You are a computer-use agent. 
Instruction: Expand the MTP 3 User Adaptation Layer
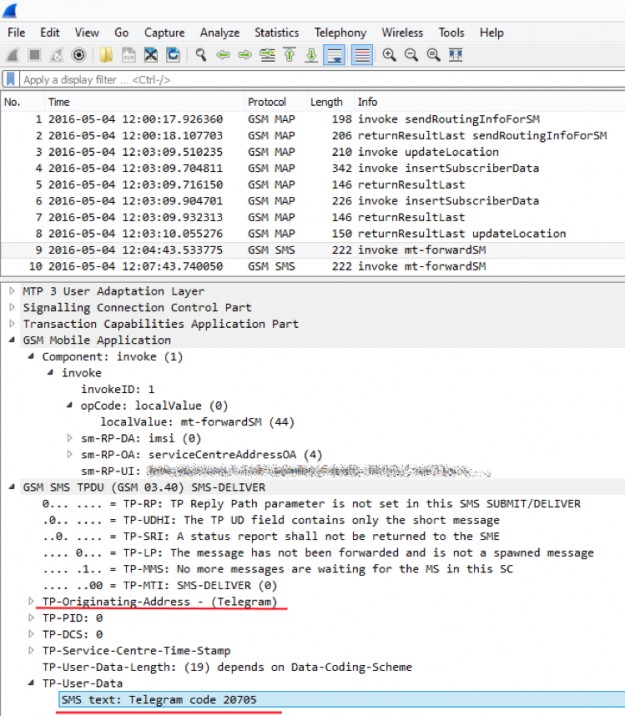coord(11,291)
